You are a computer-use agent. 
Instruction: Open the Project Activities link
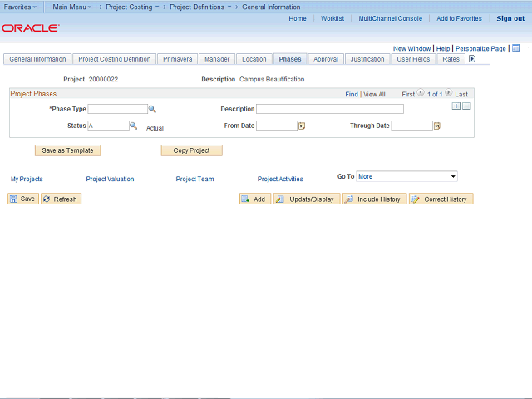pos(280,179)
